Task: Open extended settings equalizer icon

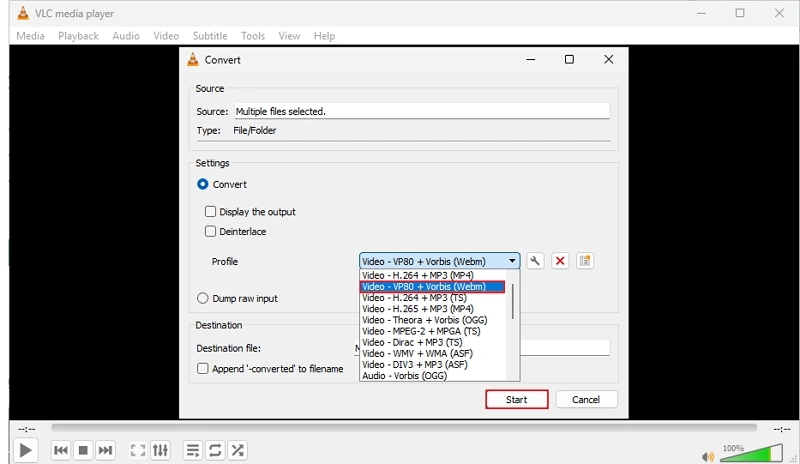Action: click(160, 450)
